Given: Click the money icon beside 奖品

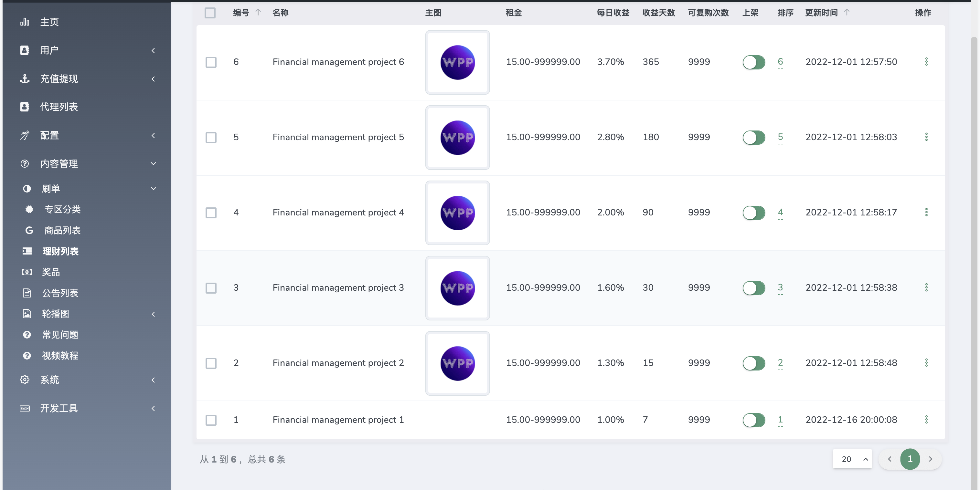Looking at the screenshot, I should (27, 272).
